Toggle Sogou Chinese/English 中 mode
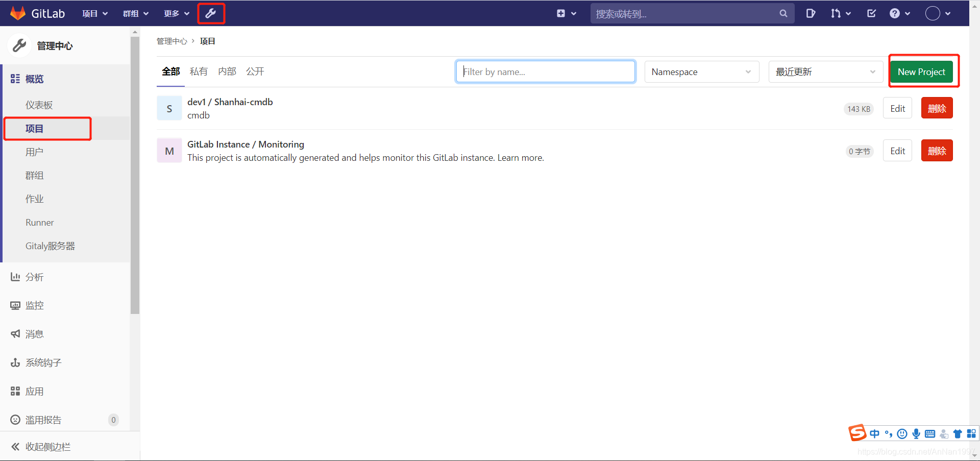 tap(875, 434)
